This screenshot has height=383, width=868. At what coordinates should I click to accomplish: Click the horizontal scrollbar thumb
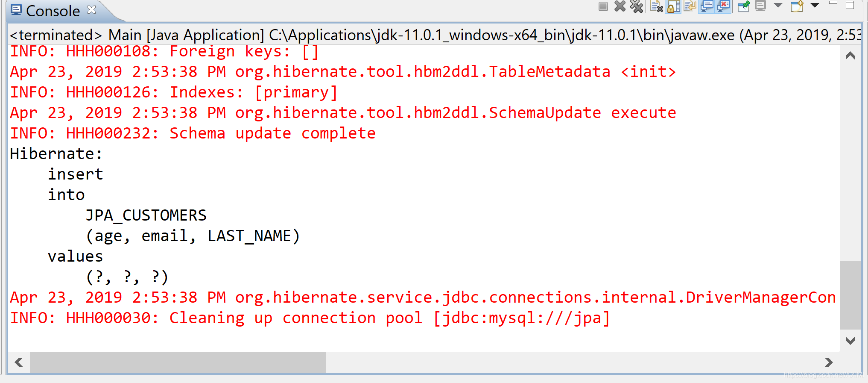click(178, 362)
